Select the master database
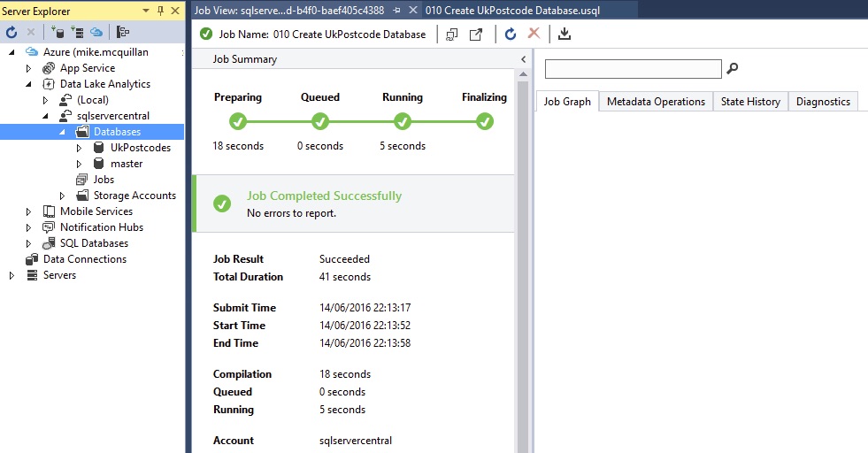Image resolution: width=868 pixels, height=453 pixels. [127, 164]
